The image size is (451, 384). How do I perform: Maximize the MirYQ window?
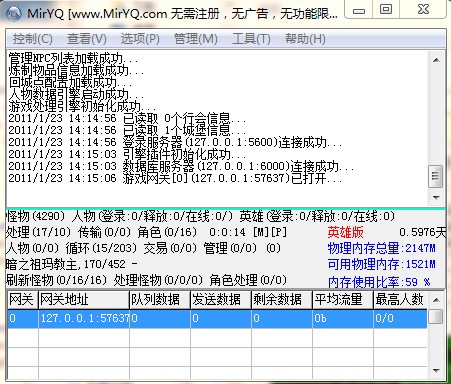tap(386, 9)
